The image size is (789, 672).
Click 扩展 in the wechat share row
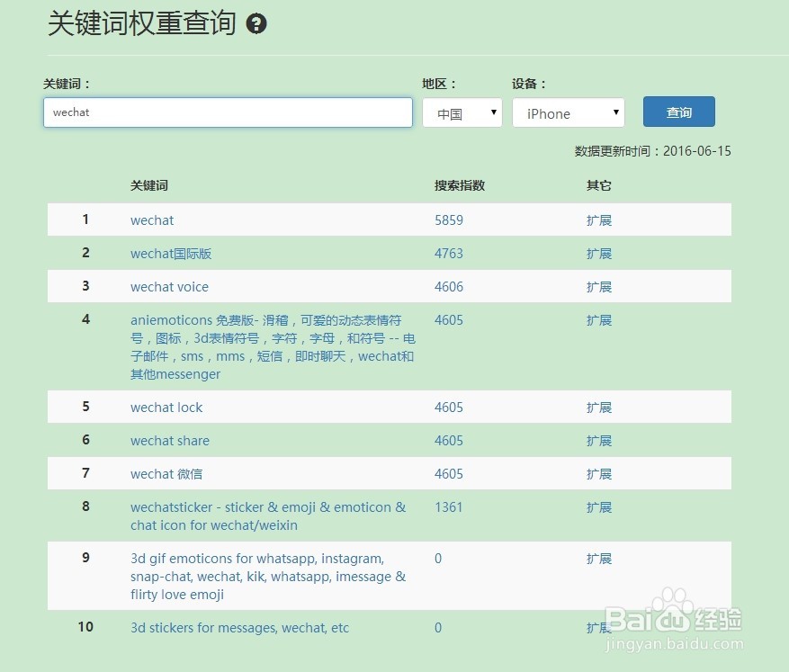pyautogui.click(x=599, y=441)
